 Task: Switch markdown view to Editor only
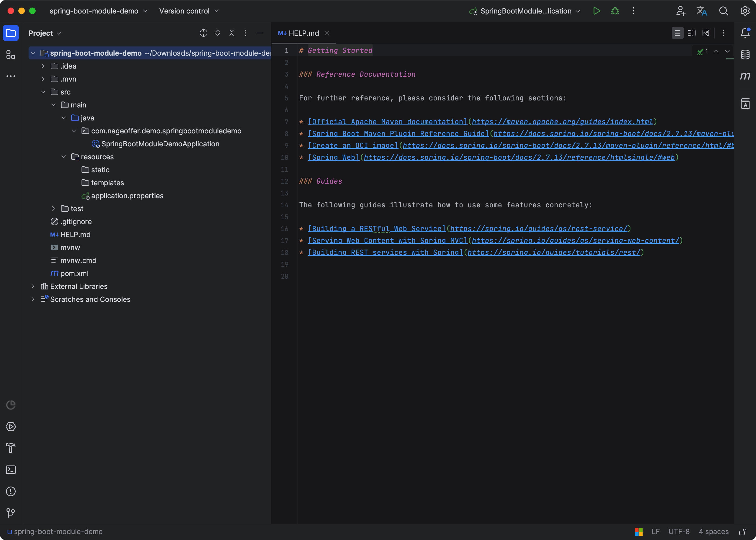(x=677, y=33)
